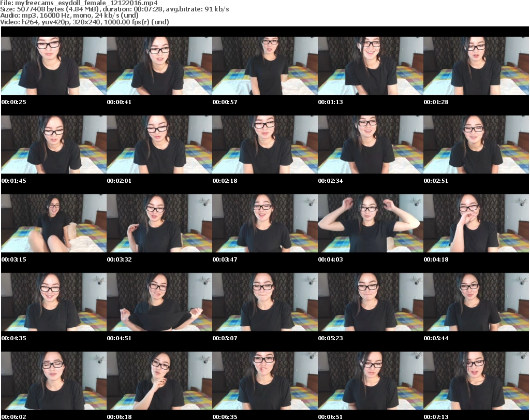Image resolution: width=530 pixels, height=420 pixels.
Task: Click the timestamp label 00:00:41
Action: pos(120,102)
